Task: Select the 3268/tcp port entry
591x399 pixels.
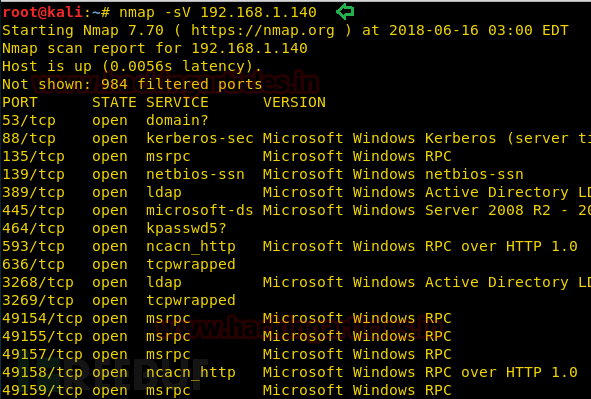Action: tap(38, 283)
